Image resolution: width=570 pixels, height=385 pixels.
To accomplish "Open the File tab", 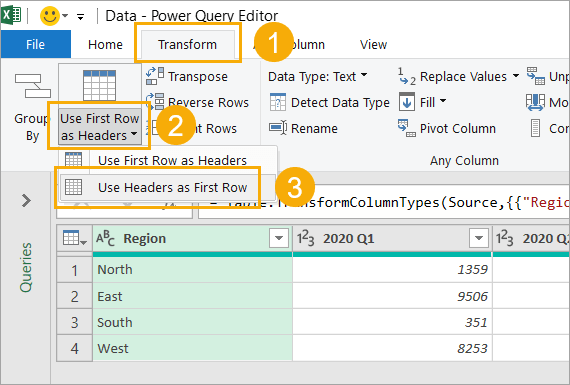I will (x=36, y=44).
